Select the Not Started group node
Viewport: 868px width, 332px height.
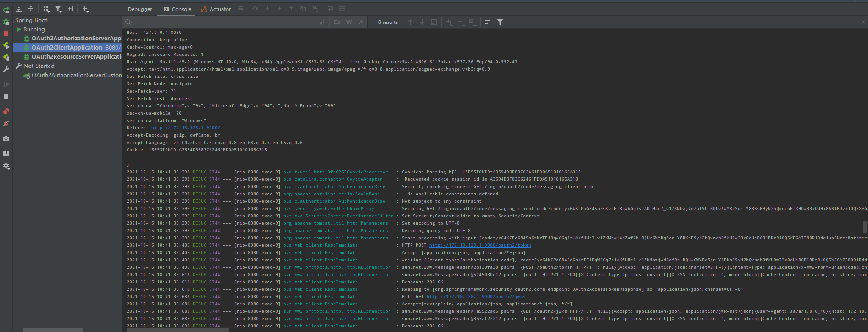(x=39, y=66)
